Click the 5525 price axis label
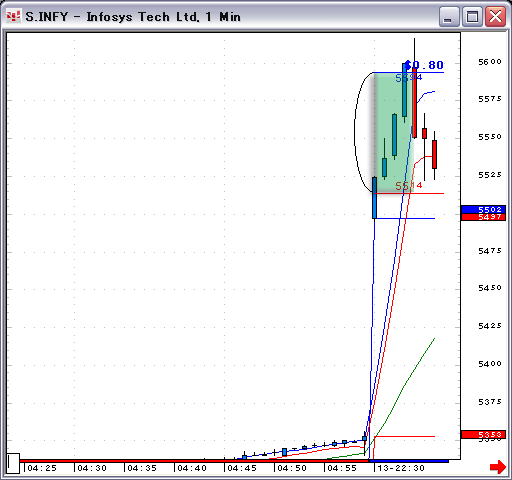Screen dimensions: 512x480 [x=490, y=175]
